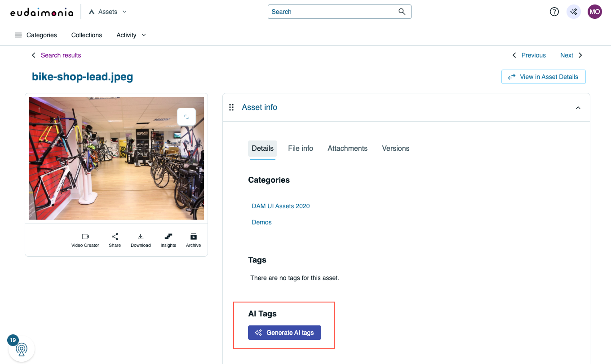Select the Details tab
The height and width of the screenshot is (364, 611).
click(262, 149)
